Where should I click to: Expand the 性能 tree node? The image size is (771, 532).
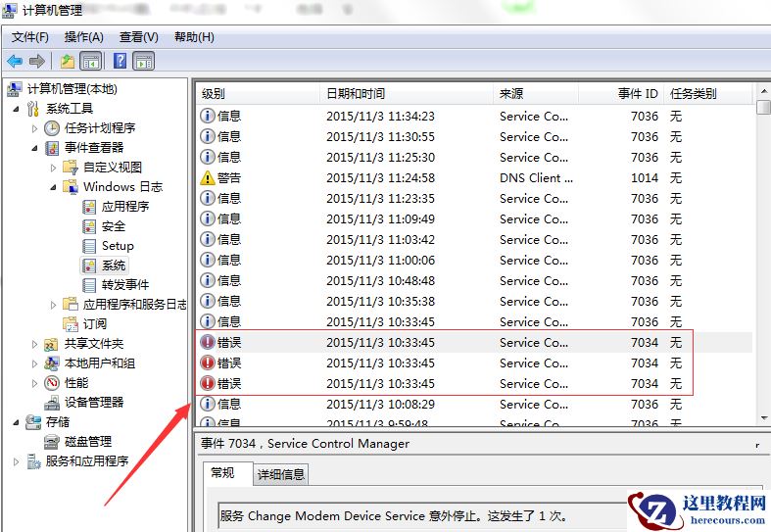pos(34,383)
